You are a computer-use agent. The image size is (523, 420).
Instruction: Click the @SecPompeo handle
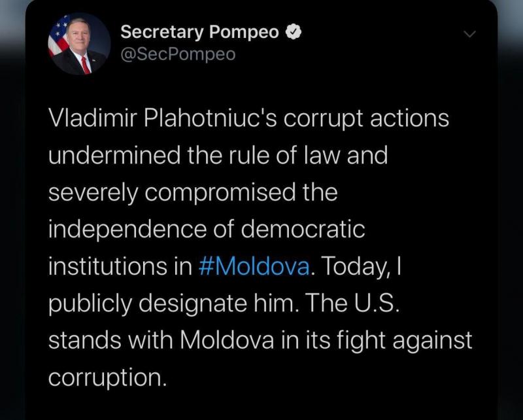pyautogui.click(x=178, y=54)
